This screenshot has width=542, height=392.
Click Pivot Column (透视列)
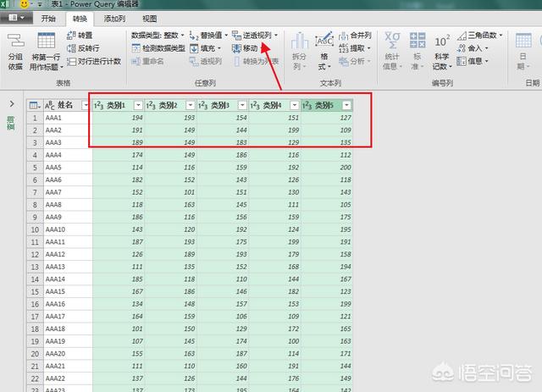pyautogui.click(x=206, y=61)
